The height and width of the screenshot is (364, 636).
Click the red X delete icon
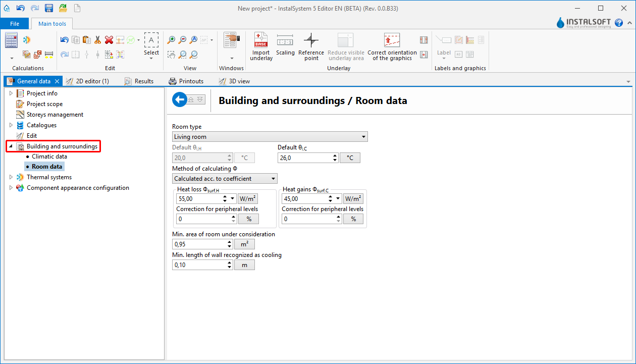[x=109, y=40]
